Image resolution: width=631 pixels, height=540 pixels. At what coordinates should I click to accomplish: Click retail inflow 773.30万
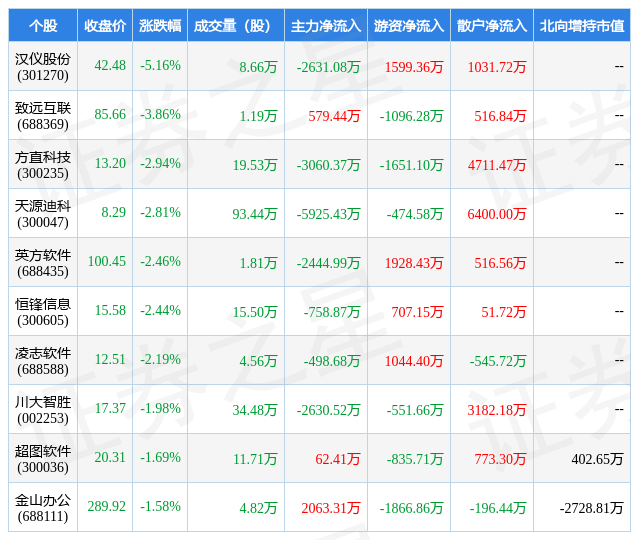click(x=500, y=459)
